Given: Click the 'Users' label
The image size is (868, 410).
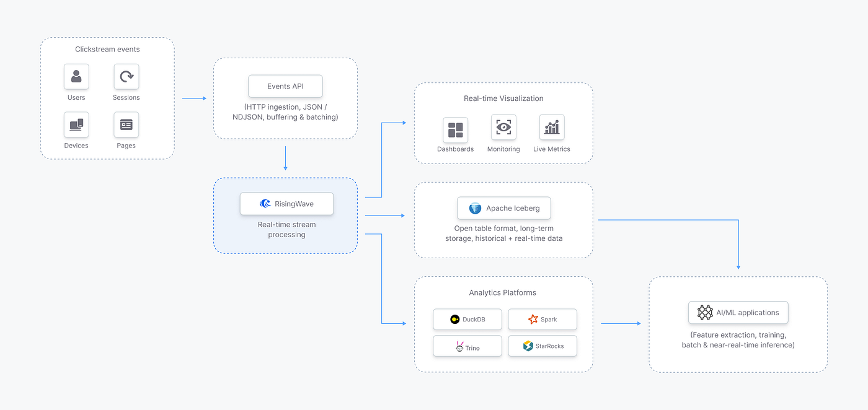Looking at the screenshot, I should pyautogui.click(x=76, y=97).
